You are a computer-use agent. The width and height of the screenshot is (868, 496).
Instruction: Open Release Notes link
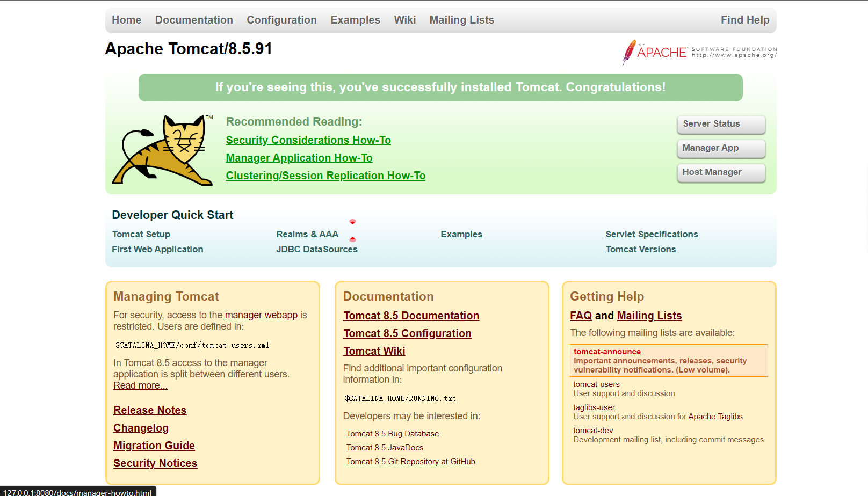pos(150,410)
